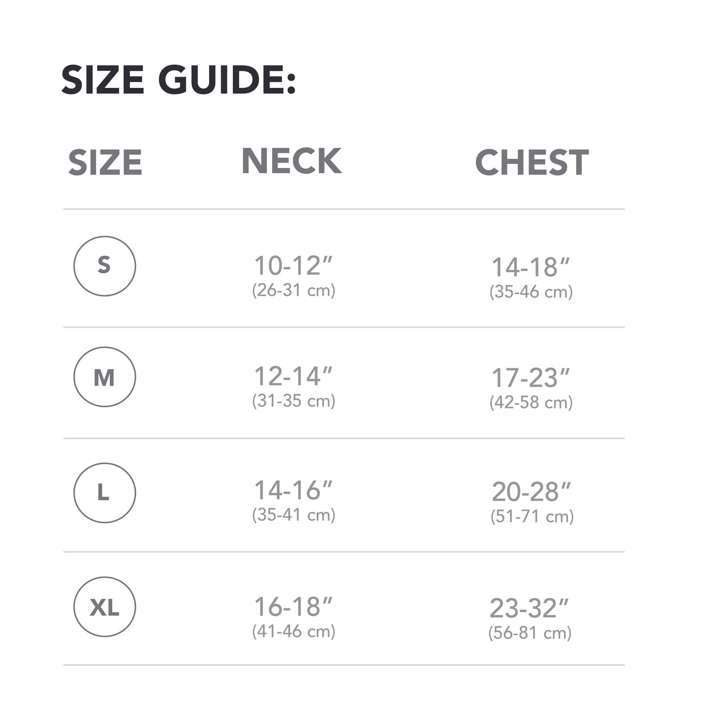Image resolution: width=701 pixels, height=728 pixels.
Task: Select the M size circle
Action: [x=104, y=377]
